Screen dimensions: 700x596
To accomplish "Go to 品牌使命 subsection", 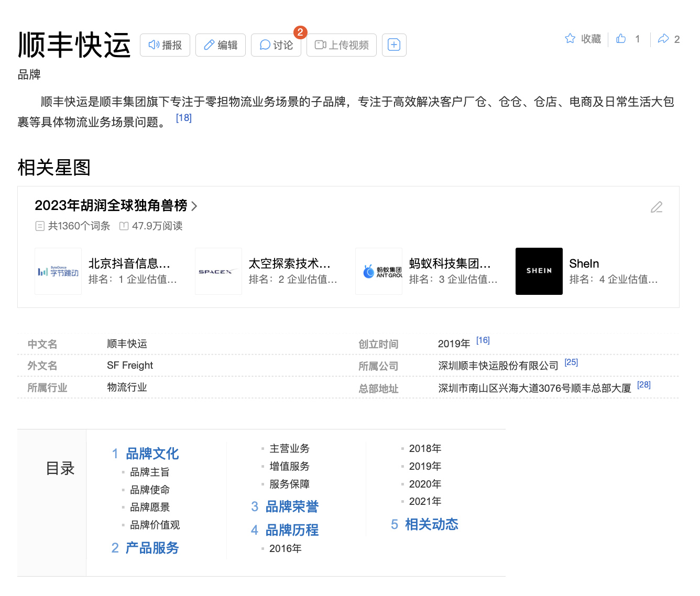I will (x=150, y=490).
